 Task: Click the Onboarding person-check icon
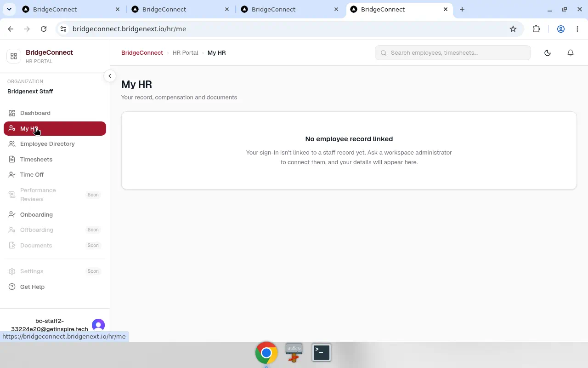tap(12, 215)
